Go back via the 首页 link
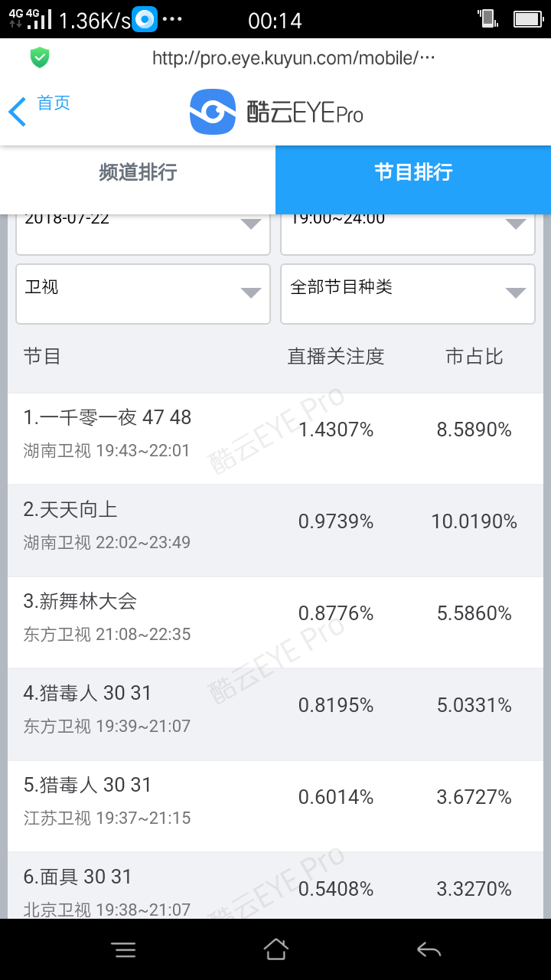The image size is (551, 980). tap(54, 103)
